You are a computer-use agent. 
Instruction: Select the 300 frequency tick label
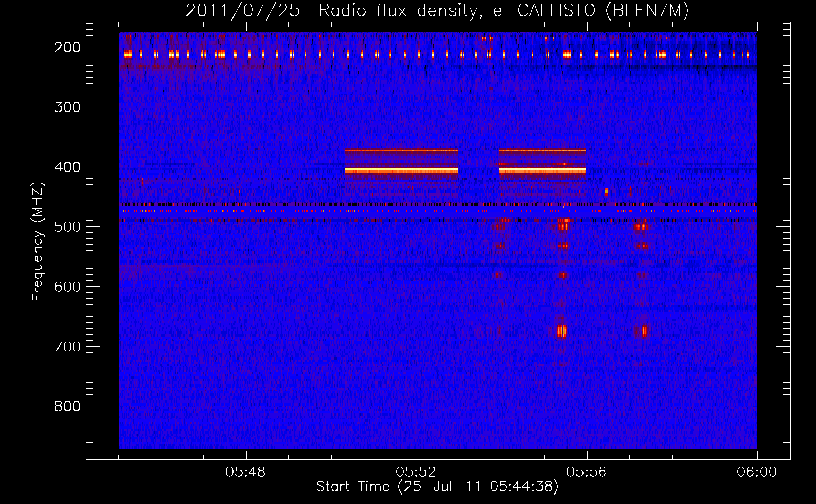68,107
